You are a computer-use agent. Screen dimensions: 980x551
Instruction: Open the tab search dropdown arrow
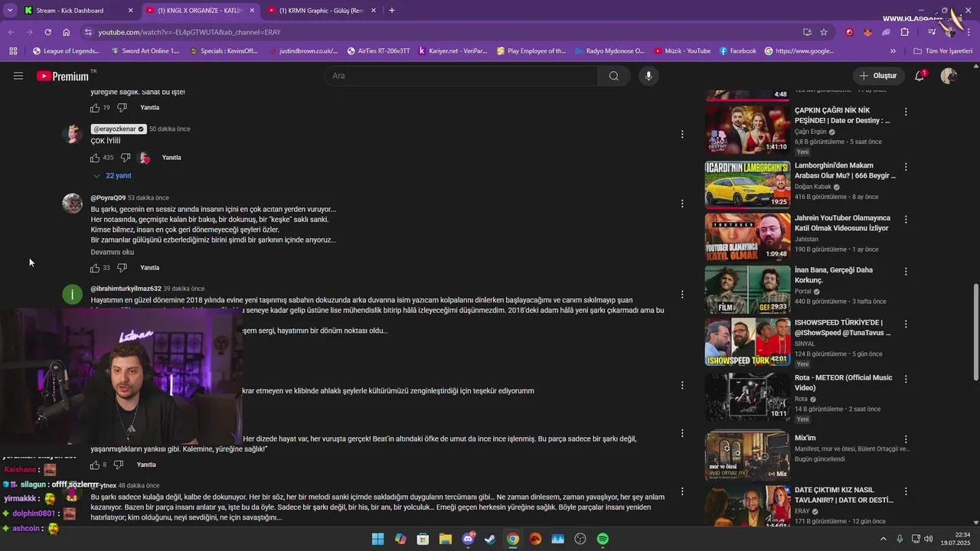10,11
